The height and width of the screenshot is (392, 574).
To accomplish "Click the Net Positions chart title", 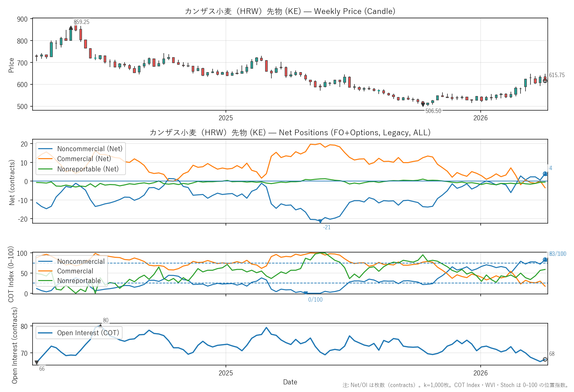I will tap(290, 133).
